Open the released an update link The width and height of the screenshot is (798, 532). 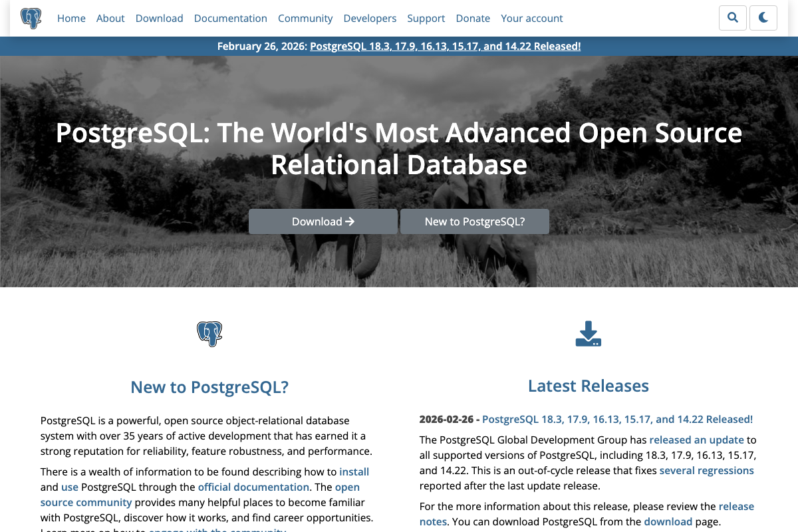(x=696, y=440)
